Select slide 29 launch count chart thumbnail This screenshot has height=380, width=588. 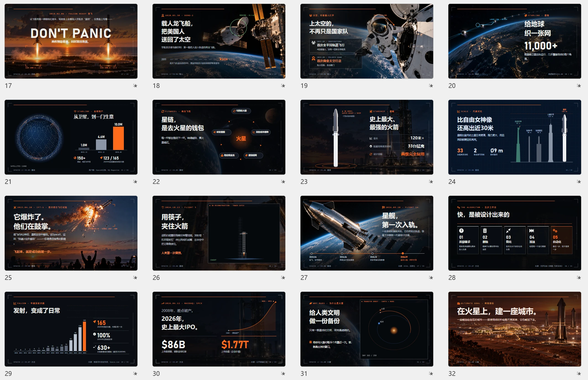tap(71, 329)
